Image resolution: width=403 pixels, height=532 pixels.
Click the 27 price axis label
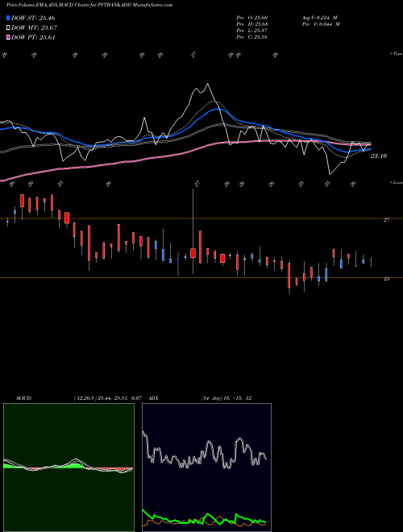point(386,220)
